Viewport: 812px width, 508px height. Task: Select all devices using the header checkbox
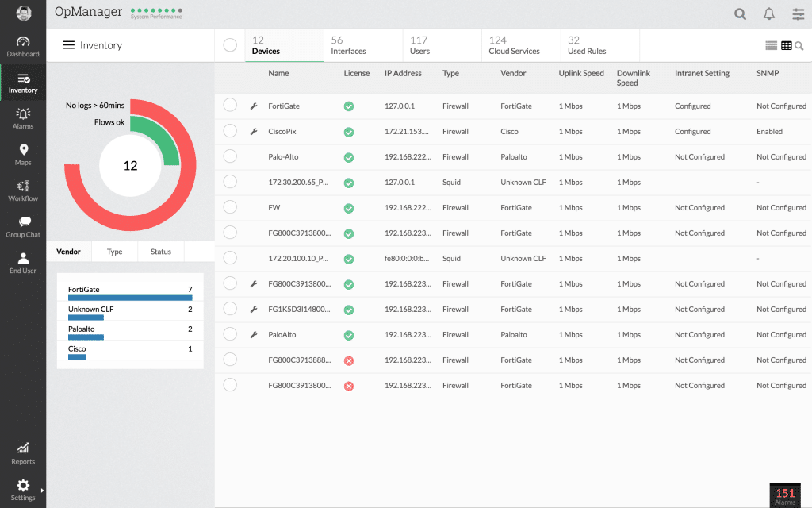click(230, 45)
